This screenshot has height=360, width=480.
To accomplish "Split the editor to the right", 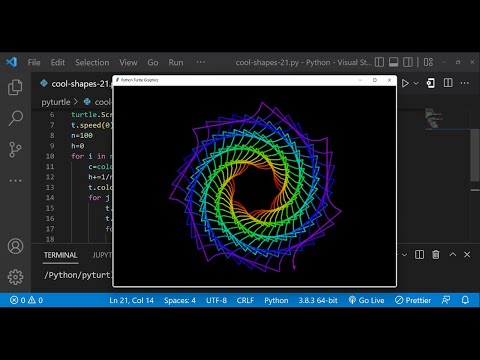I will tap(448, 83).
